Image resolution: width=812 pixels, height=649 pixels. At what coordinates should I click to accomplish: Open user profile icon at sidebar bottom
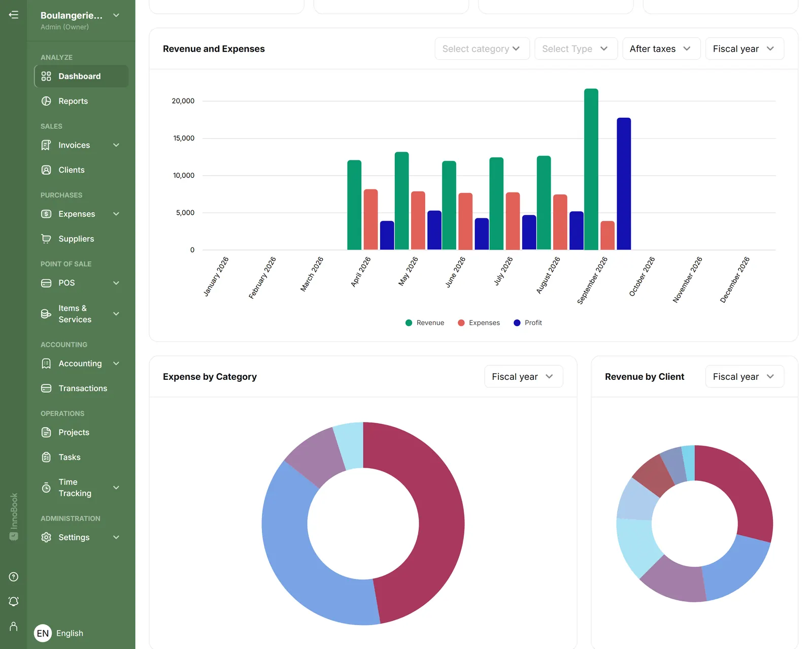[x=14, y=627]
